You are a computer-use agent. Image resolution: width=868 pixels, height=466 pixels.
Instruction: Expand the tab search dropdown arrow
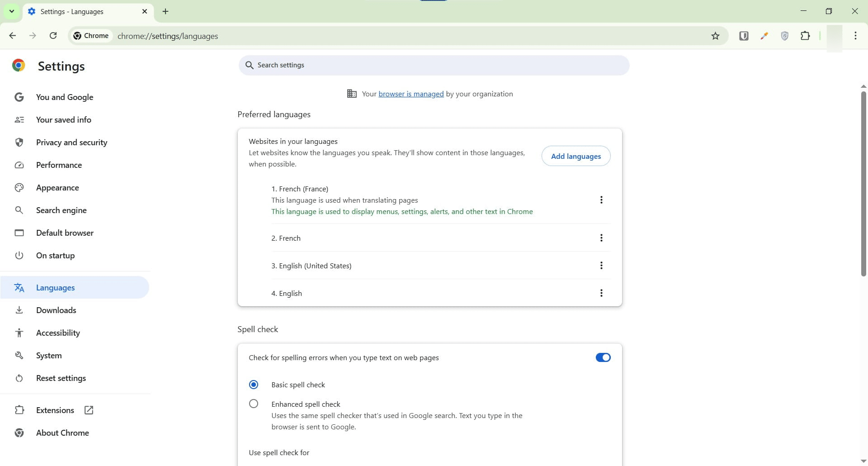[x=12, y=11]
